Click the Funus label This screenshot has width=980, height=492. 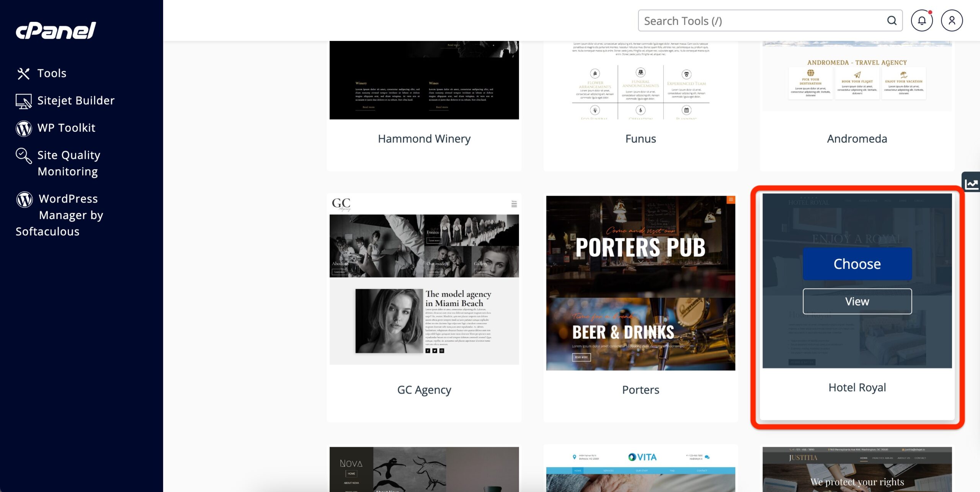640,139
